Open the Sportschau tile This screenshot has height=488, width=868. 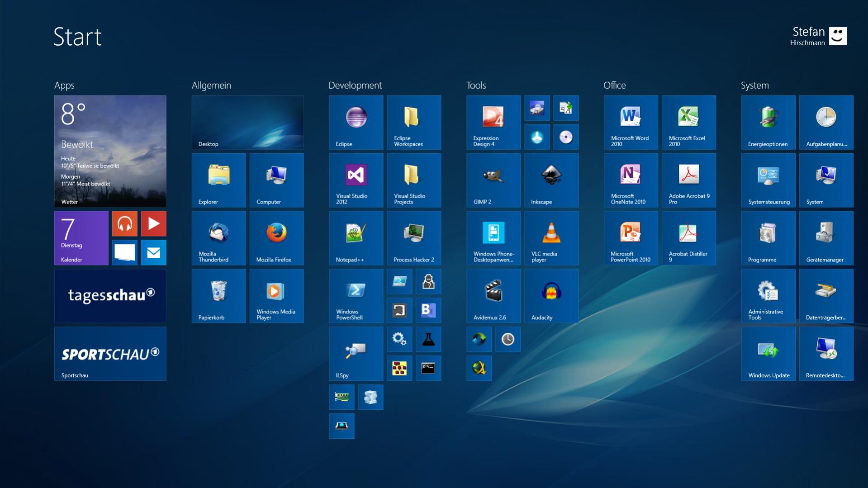(x=110, y=354)
